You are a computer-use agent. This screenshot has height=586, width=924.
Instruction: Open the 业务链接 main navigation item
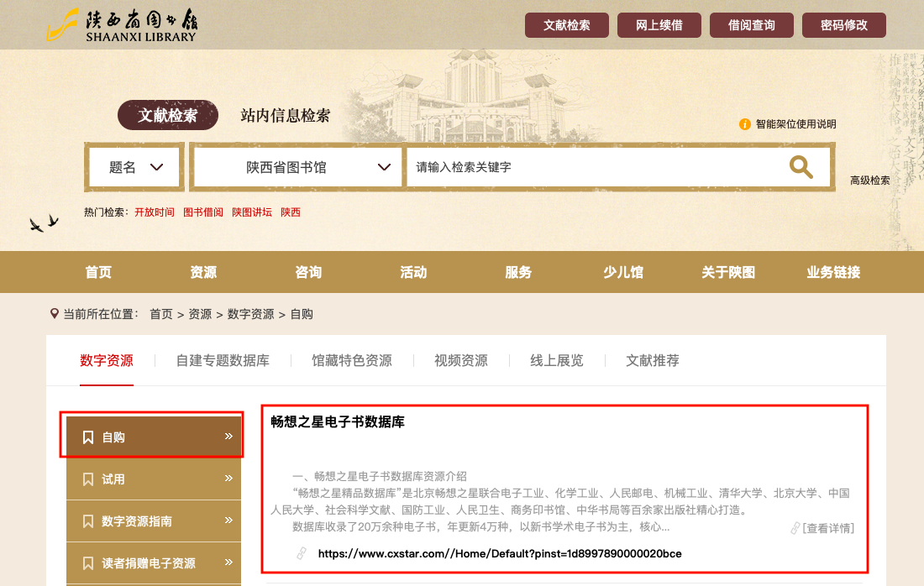click(x=833, y=272)
